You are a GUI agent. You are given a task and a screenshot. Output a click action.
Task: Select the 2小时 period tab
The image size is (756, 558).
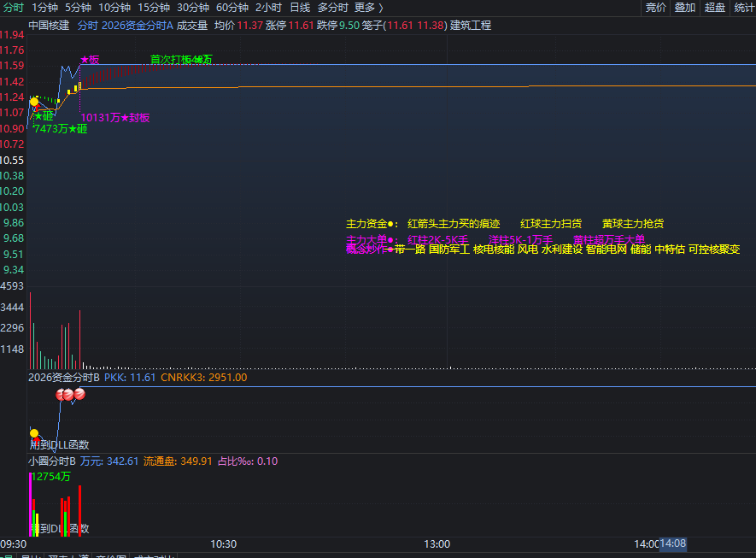click(x=268, y=8)
